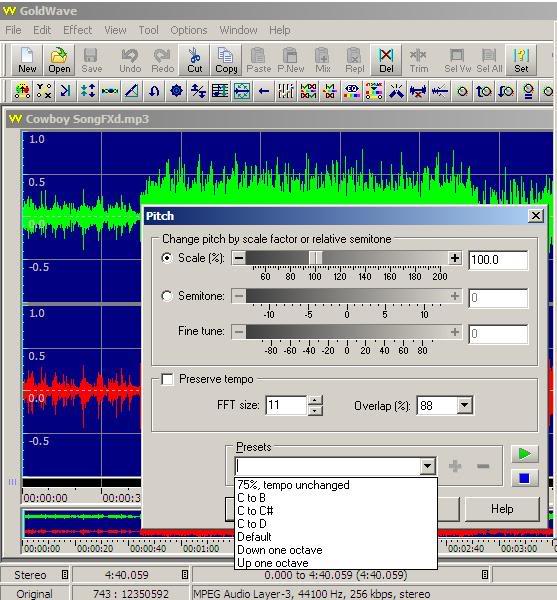Decrease FFT size with down spinner
This screenshot has height=600, width=557.
click(x=314, y=411)
